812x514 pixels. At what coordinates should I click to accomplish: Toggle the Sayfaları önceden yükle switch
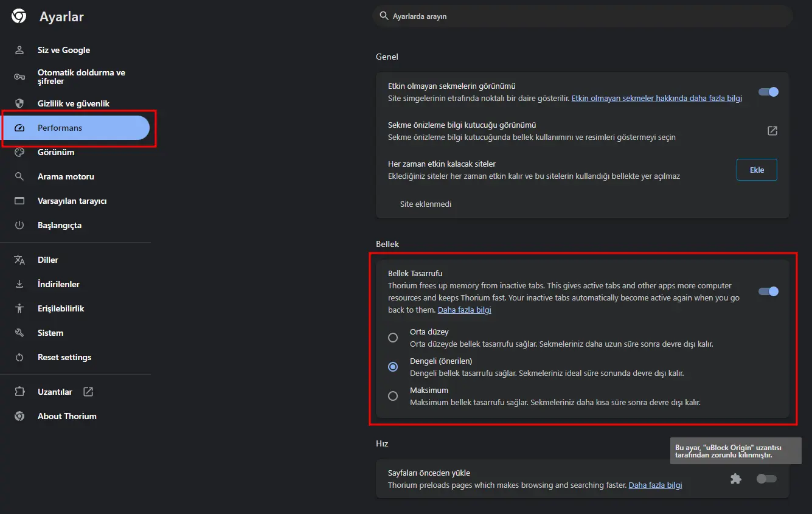(x=766, y=479)
